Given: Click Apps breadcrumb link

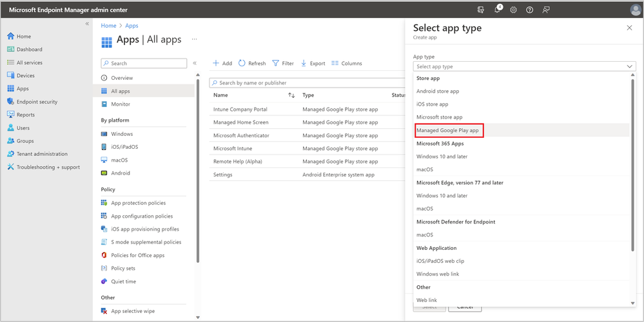Looking at the screenshot, I should (132, 25).
